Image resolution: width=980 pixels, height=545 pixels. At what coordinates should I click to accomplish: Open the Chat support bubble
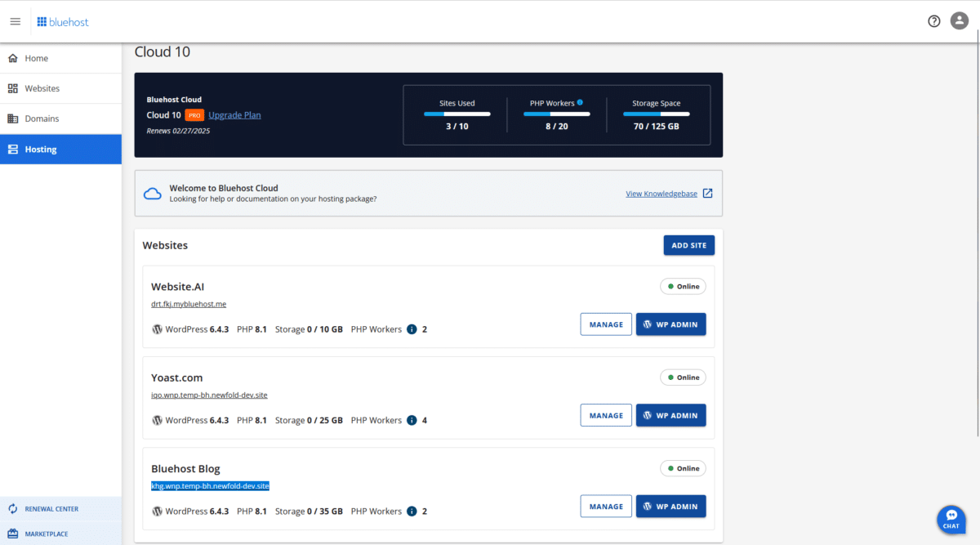click(951, 519)
